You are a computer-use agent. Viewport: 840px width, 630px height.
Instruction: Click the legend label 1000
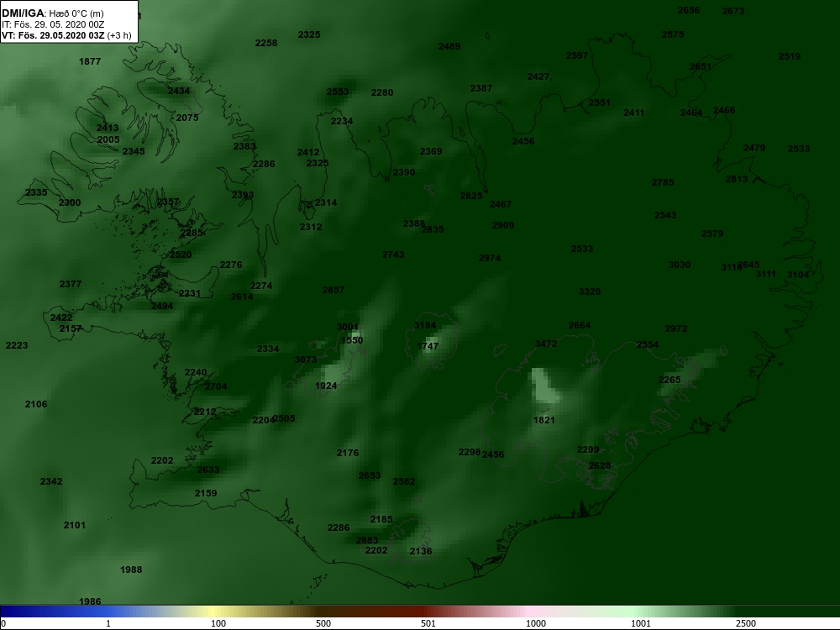[x=536, y=623]
